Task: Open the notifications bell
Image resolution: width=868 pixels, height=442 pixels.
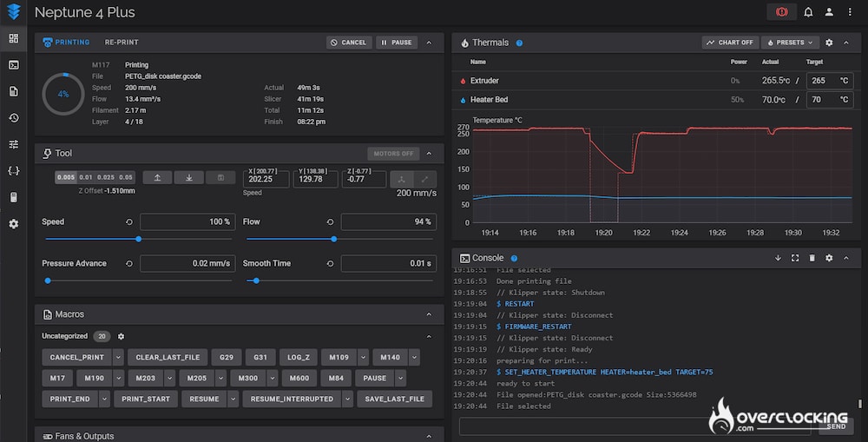Action: point(808,12)
